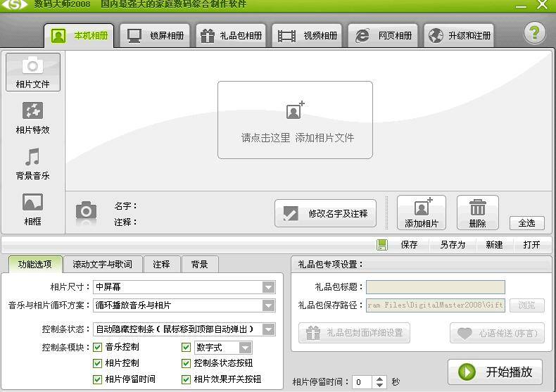
Task: Select the 注释 settings tab
Action: click(x=161, y=265)
